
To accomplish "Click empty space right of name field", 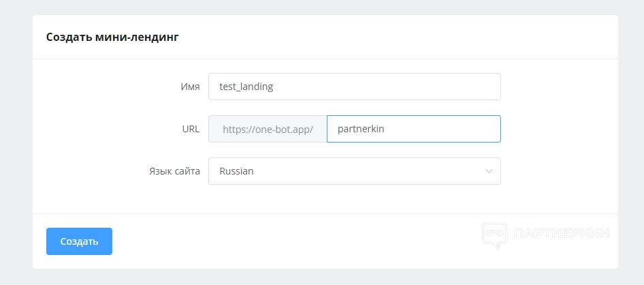I will pyautogui.click(x=558, y=87).
